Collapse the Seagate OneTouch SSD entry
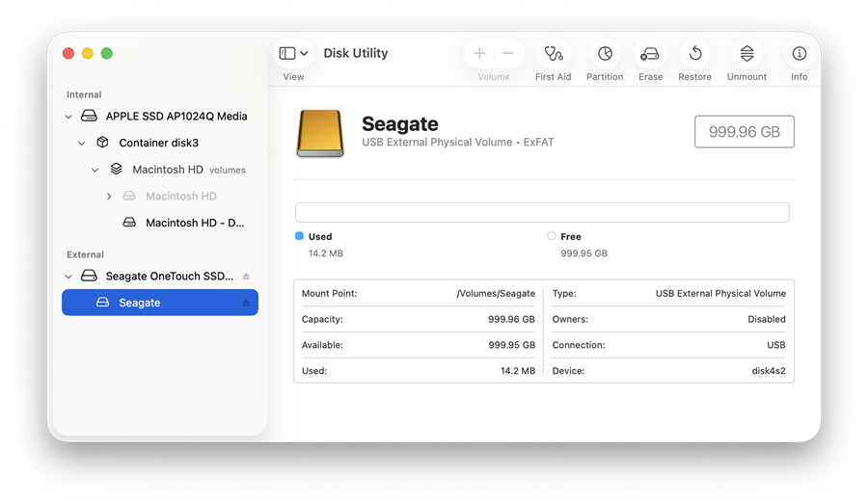868x504 pixels. tap(68, 277)
